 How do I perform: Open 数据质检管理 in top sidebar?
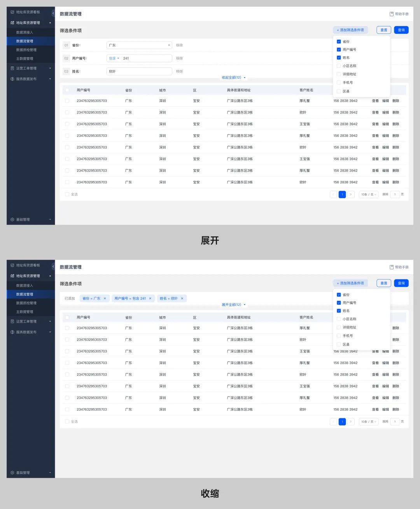pyautogui.click(x=31, y=50)
